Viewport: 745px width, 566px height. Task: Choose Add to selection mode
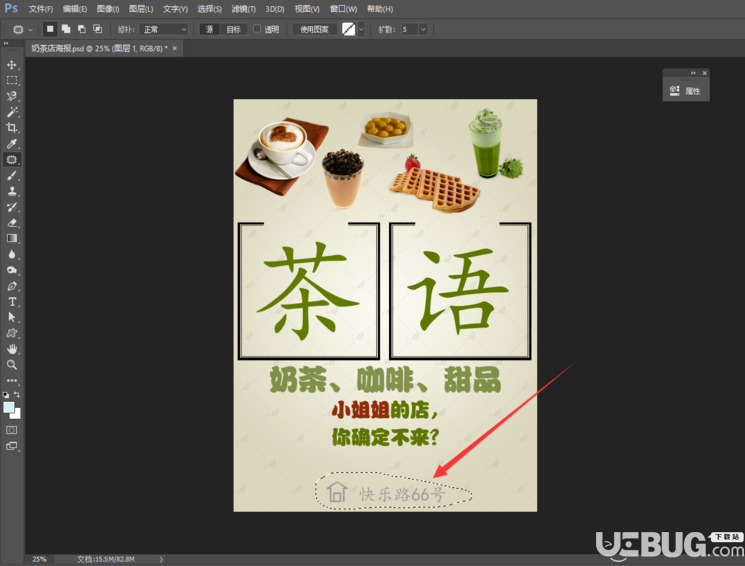[x=66, y=29]
